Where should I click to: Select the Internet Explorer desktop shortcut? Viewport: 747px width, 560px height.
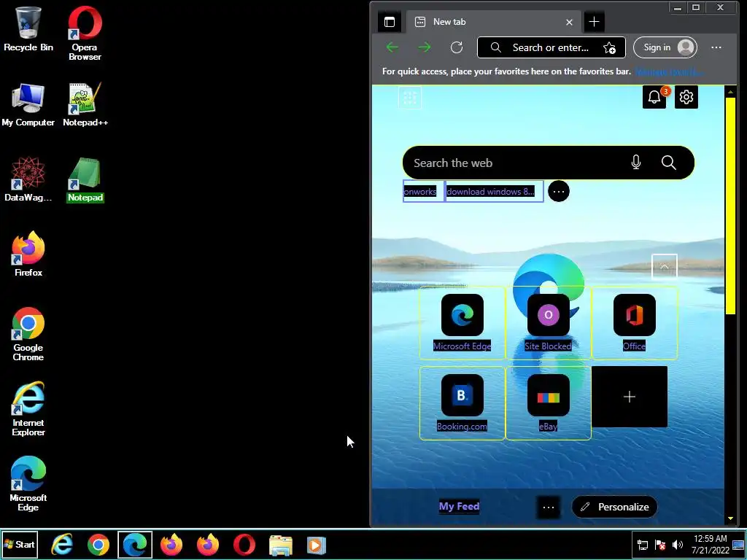coord(28,409)
